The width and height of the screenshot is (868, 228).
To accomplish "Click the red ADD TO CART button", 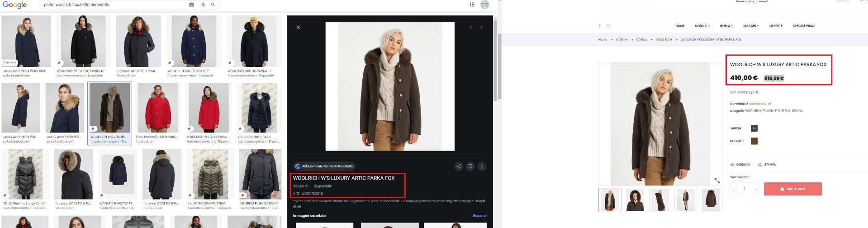I will [792, 189].
